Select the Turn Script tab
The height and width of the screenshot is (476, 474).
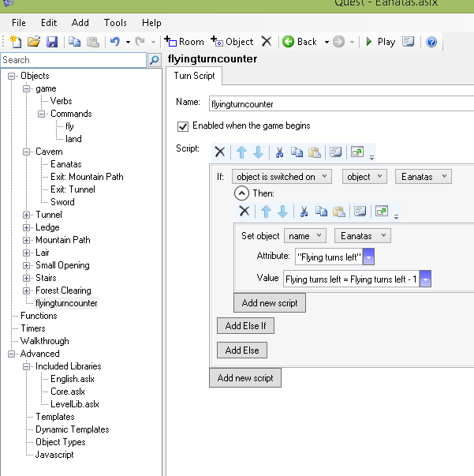[194, 76]
